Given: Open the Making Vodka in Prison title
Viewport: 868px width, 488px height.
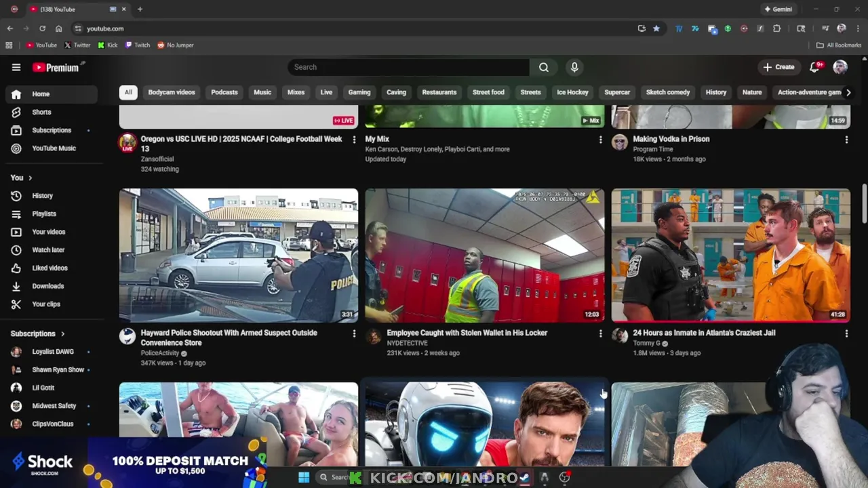Looking at the screenshot, I should pos(671,139).
